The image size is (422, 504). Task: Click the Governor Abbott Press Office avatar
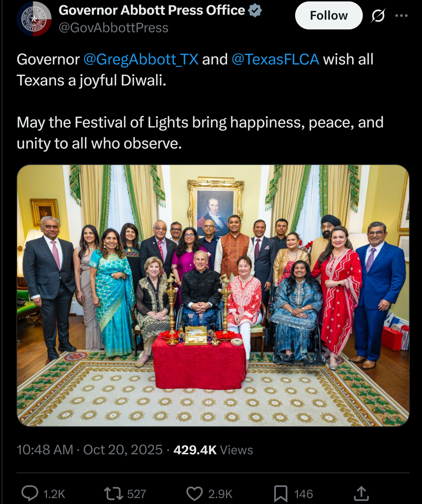coord(34,19)
